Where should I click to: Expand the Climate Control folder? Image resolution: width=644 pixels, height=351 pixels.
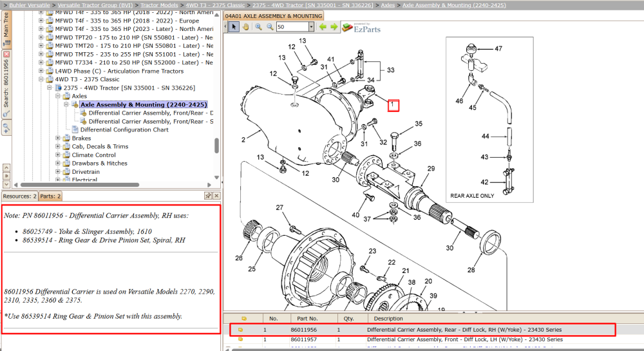click(58, 155)
